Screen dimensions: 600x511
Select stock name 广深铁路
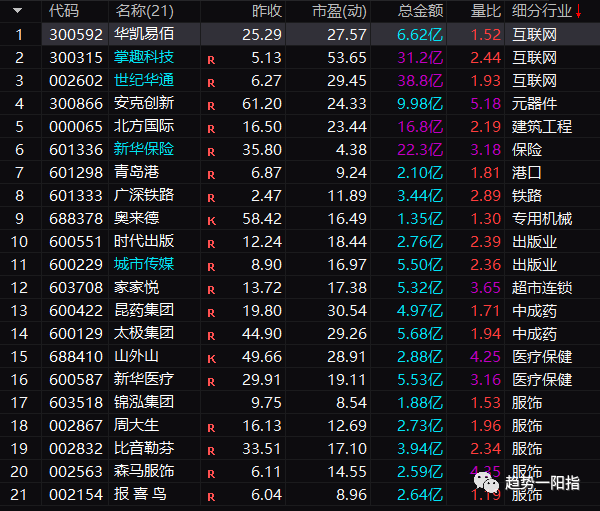point(144,195)
